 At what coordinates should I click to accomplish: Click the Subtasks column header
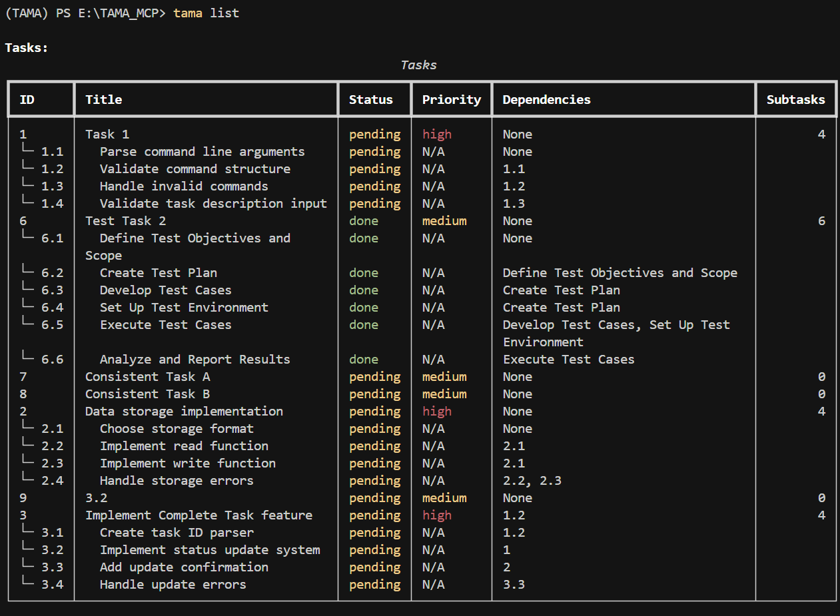coord(796,99)
